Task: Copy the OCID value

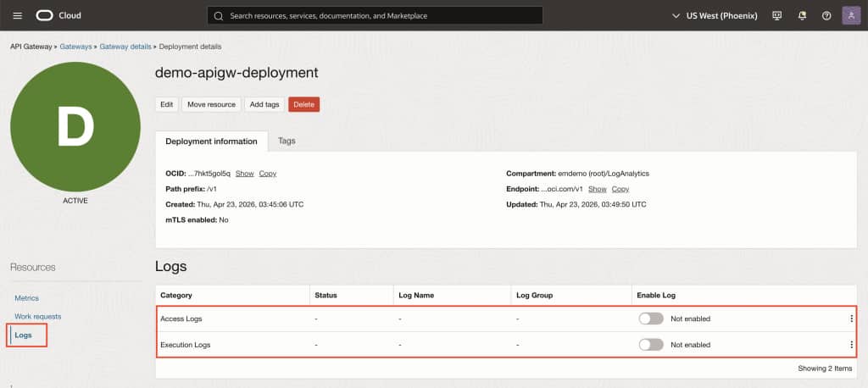Action: (x=268, y=173)
